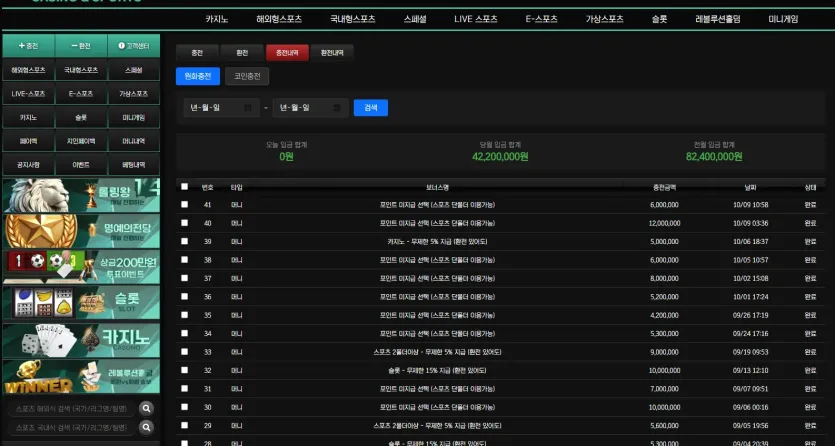
Task: Click magnifier icon for 해외식 sports search
Action: [146, 408]
